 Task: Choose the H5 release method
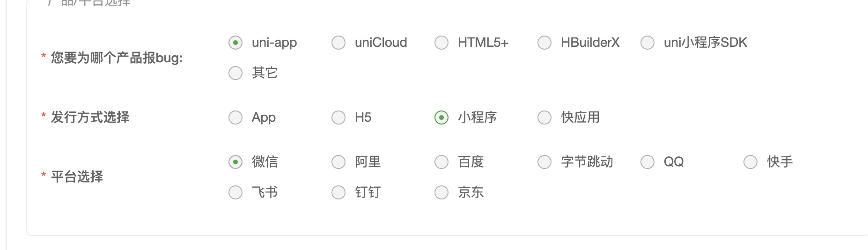pyautogui.click(x=338, y=118)
